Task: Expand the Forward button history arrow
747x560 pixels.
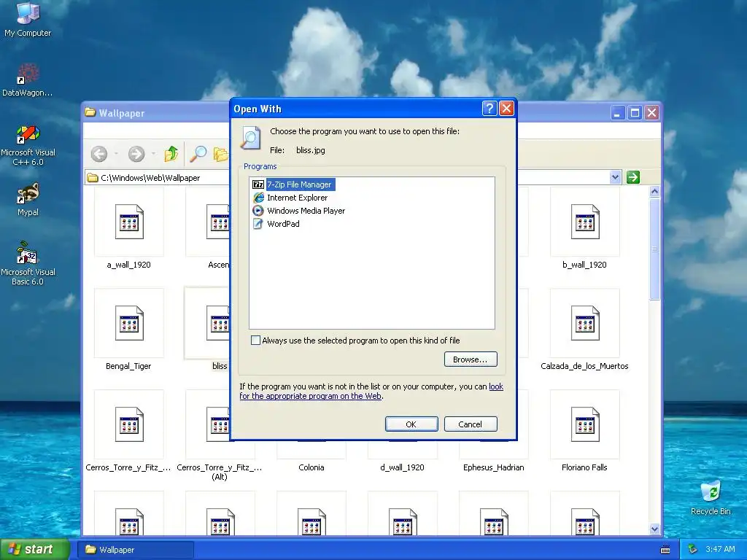Action: click(153, 154)
